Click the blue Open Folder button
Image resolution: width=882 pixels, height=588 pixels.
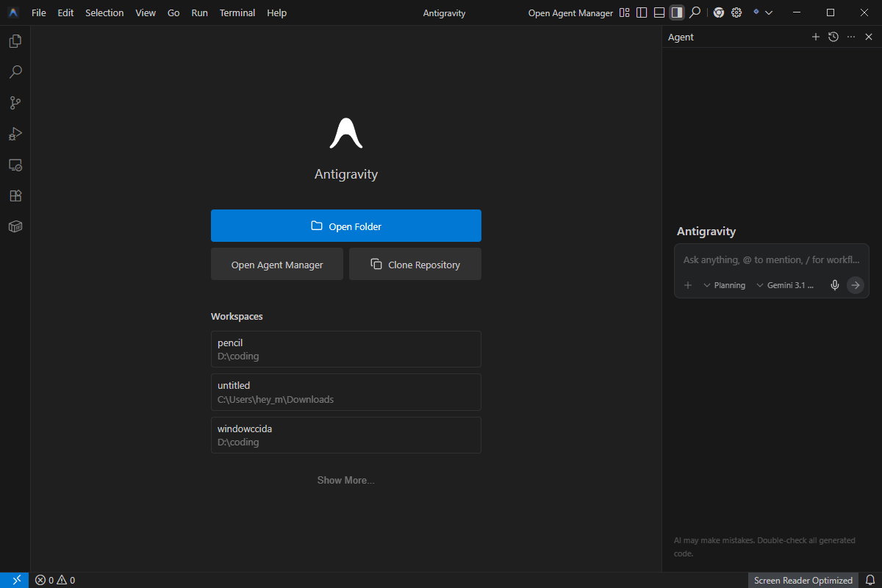point(346,226)
